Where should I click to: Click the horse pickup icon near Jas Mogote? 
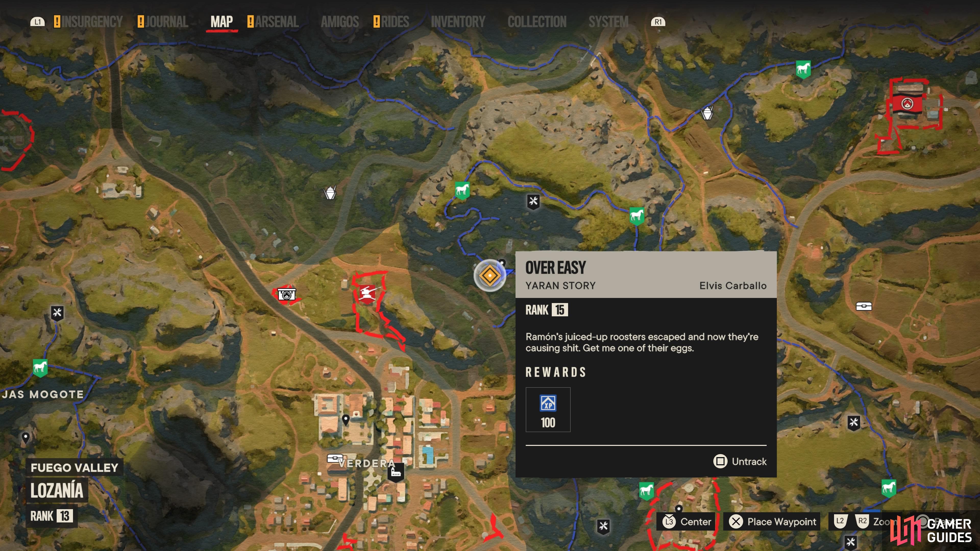pyautogui.click(x=40, y=368)
